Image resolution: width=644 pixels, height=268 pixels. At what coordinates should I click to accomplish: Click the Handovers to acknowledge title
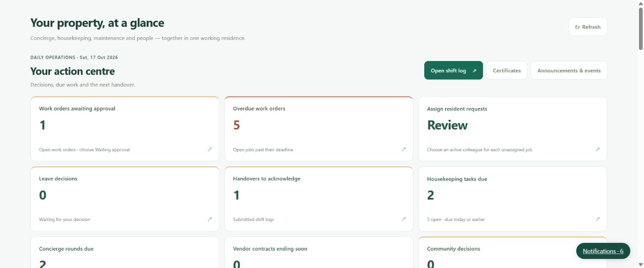(266, 179)
